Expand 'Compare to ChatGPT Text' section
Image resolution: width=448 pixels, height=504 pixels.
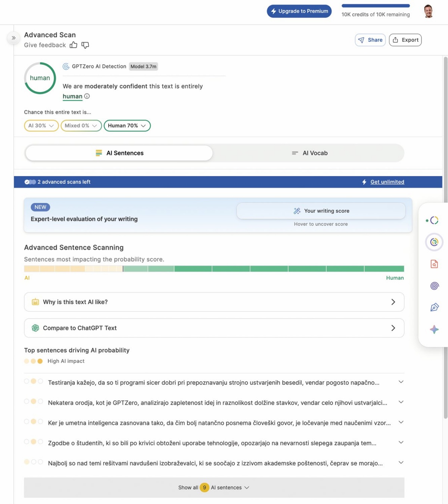tap(214, 328)
